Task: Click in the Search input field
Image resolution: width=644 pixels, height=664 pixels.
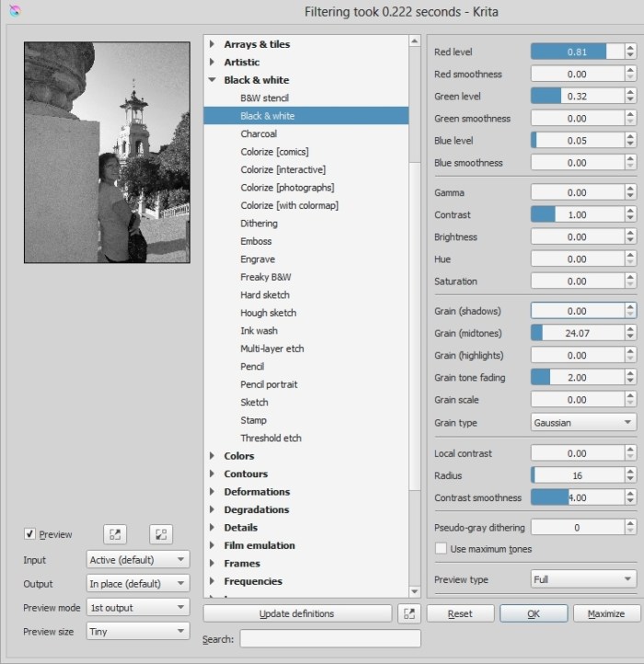Action: tap(329, 638)
